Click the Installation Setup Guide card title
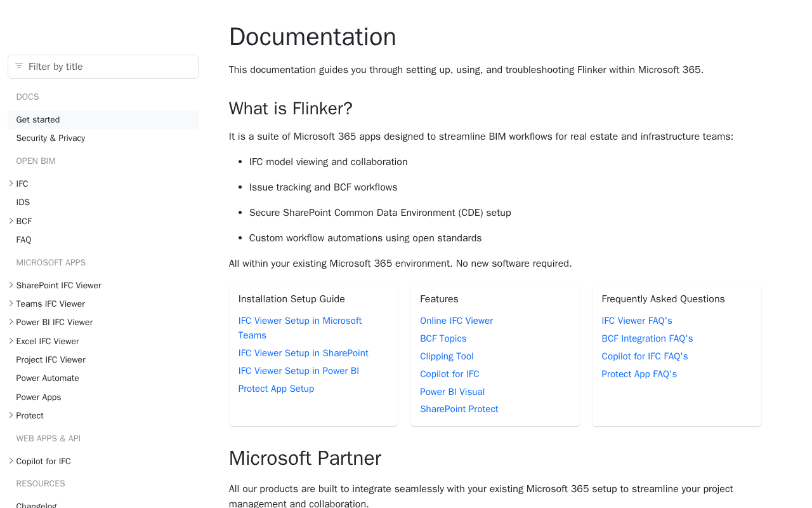812x508 pixels. pos(291,299)
